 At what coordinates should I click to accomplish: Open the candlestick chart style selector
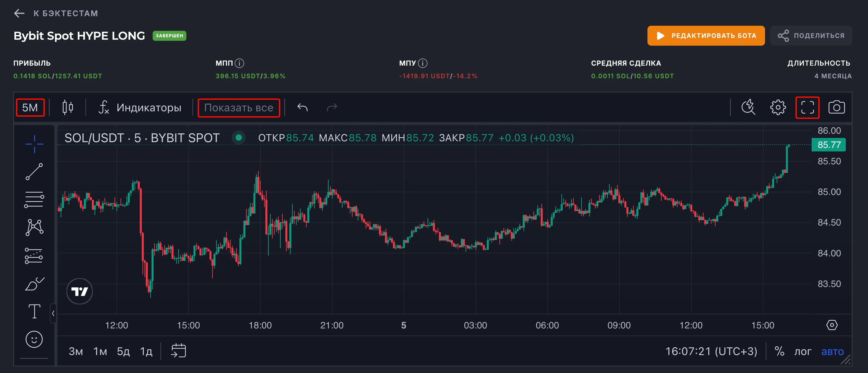pos(68,108)
